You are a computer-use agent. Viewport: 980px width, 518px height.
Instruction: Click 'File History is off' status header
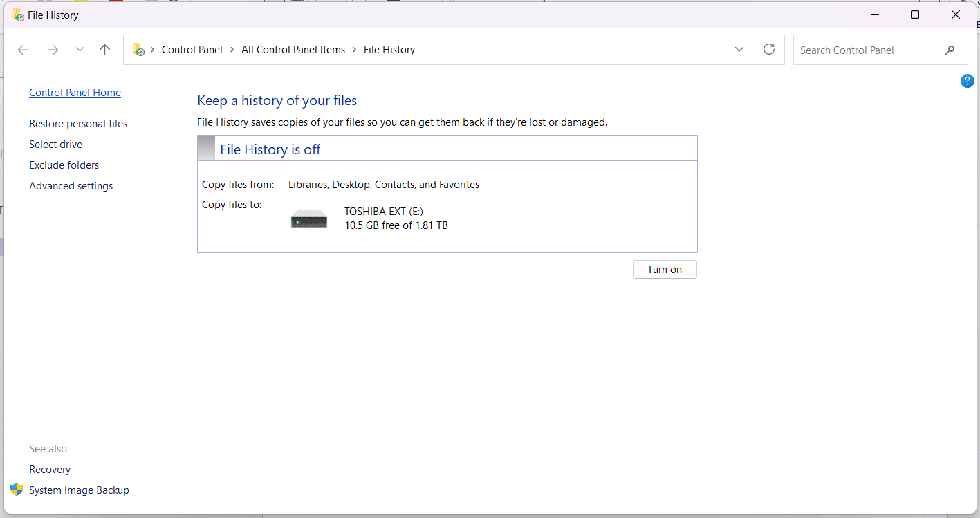pyautogui.click(x=270, y=149)
